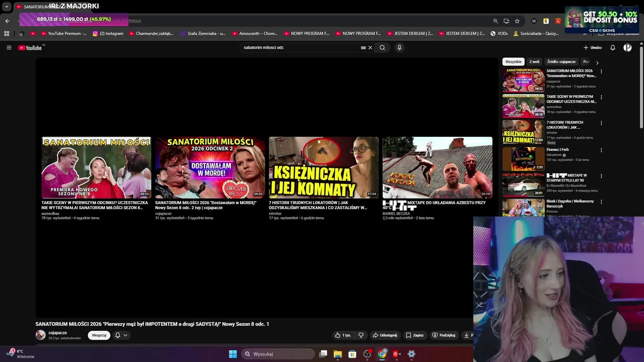Click the Podziękuj thanks button

point(444,335)
